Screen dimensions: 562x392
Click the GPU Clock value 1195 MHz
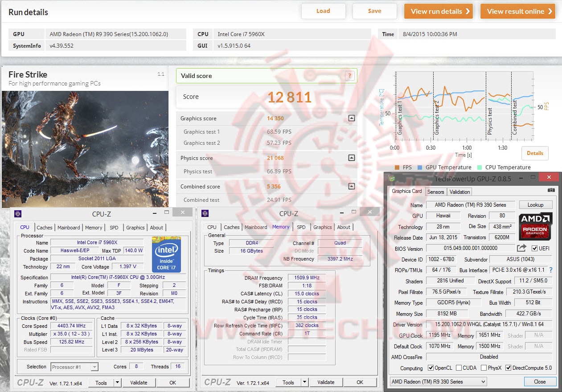pos(440,335)
